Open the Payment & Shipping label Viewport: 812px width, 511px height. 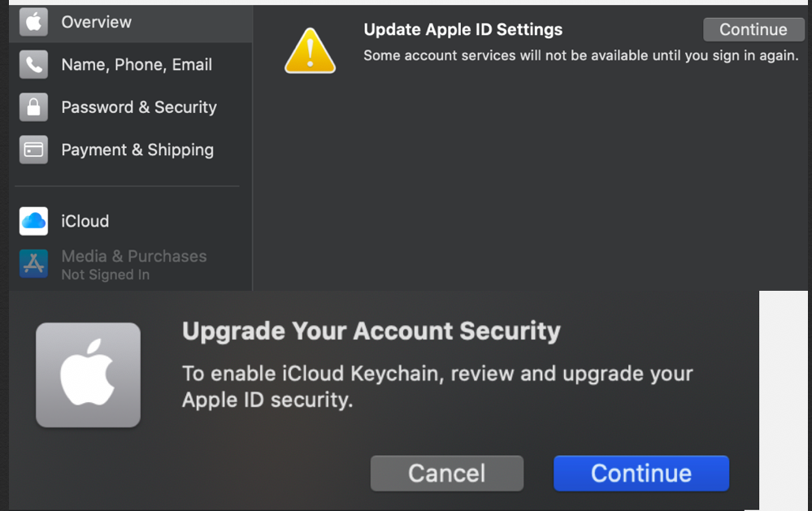pyautogui.click(x=137, y=149)
